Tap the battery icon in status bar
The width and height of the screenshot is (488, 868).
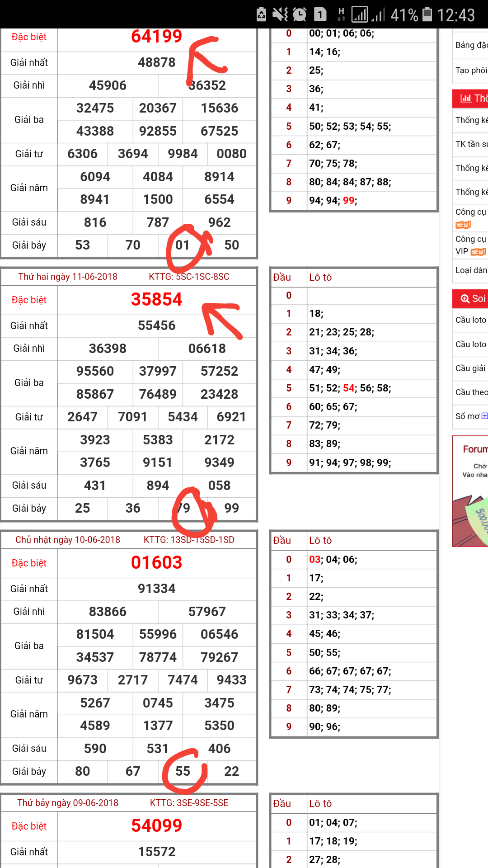[427, 15]
